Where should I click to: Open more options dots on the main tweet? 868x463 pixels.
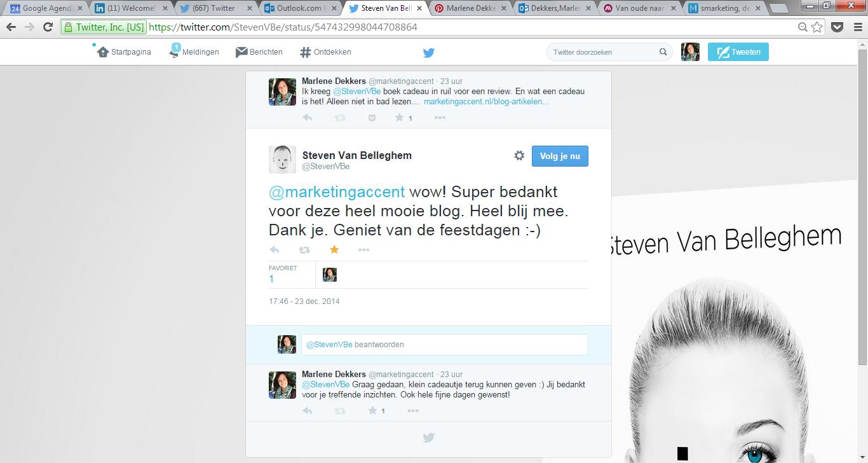click(363, 250)
